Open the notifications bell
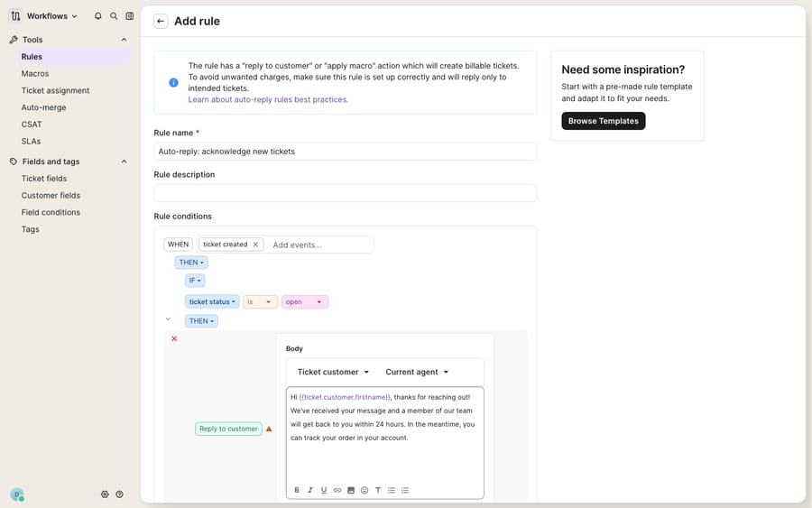The width and height of the screenshot is (812, 508). (x=97, y=16)
